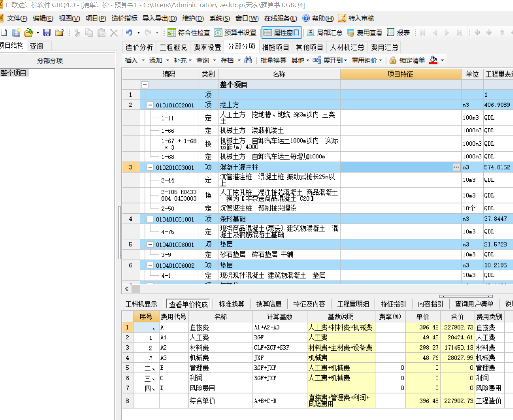Viewport: 513px width, 420px height.
Task: Open 费用查看 cost view
Action: (x=364, y=33)
